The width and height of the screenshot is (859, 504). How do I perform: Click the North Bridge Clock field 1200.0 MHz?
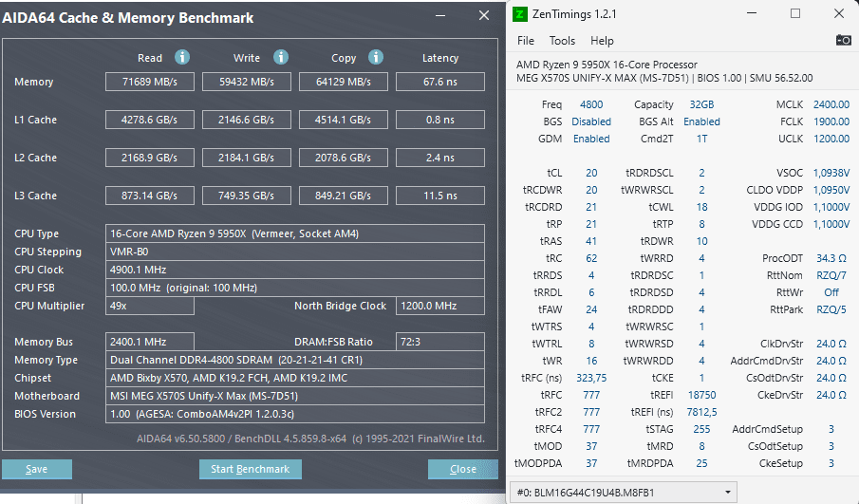point(439,306)
